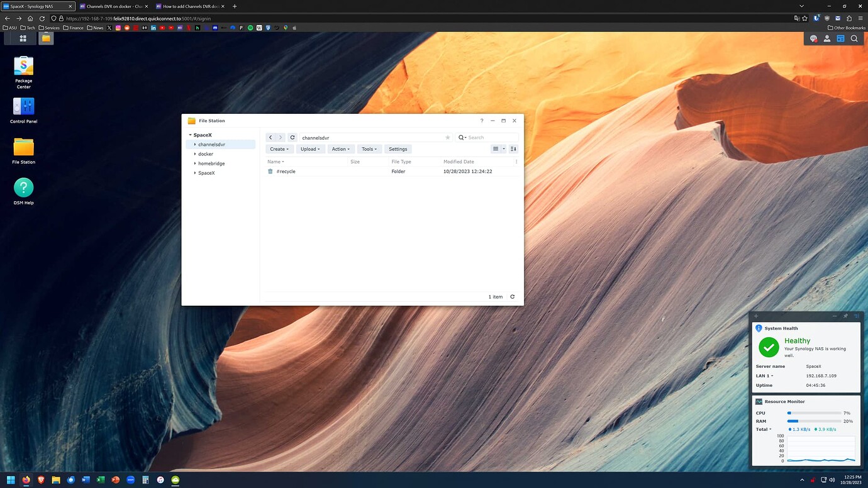Image resolution: width=868 pixels, height=488 pixels.
Task: Open account Options via the person icon
Action: pos(826,38)
